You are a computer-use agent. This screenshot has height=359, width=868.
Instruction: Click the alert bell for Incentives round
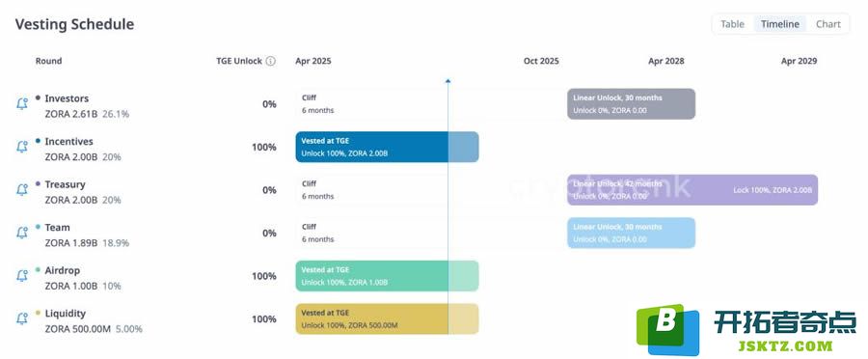(x=22, y=147)
